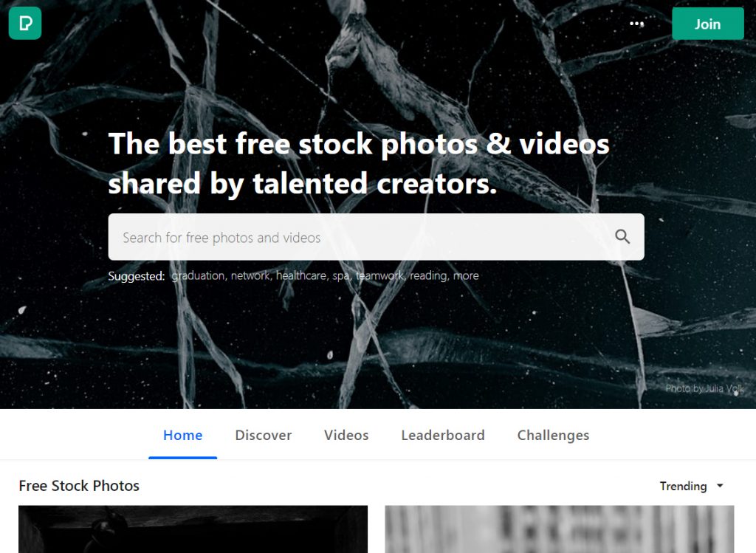Click the magnifying glass search icon

pyautogui.click(x=622, y=237)
